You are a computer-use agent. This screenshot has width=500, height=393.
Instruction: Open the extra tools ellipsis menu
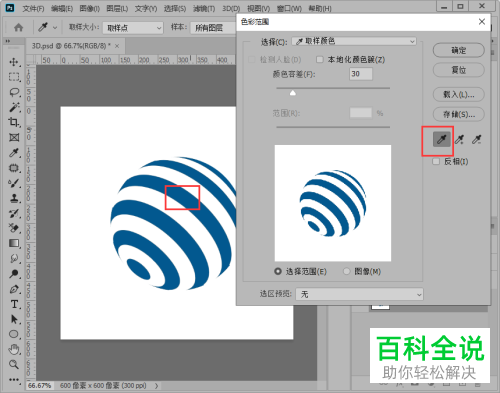pyautogui.click(x=14, y=379)
